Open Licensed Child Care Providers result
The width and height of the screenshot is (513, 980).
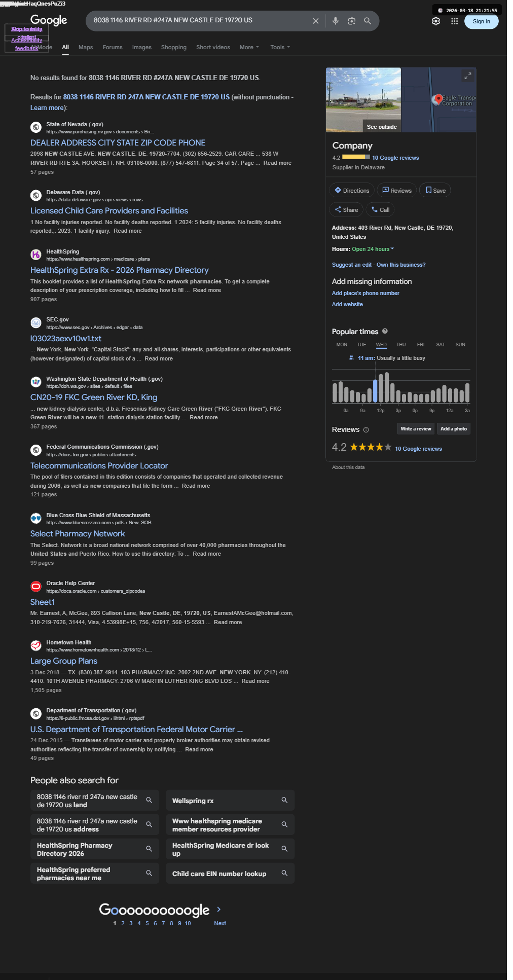pos(109,210)
